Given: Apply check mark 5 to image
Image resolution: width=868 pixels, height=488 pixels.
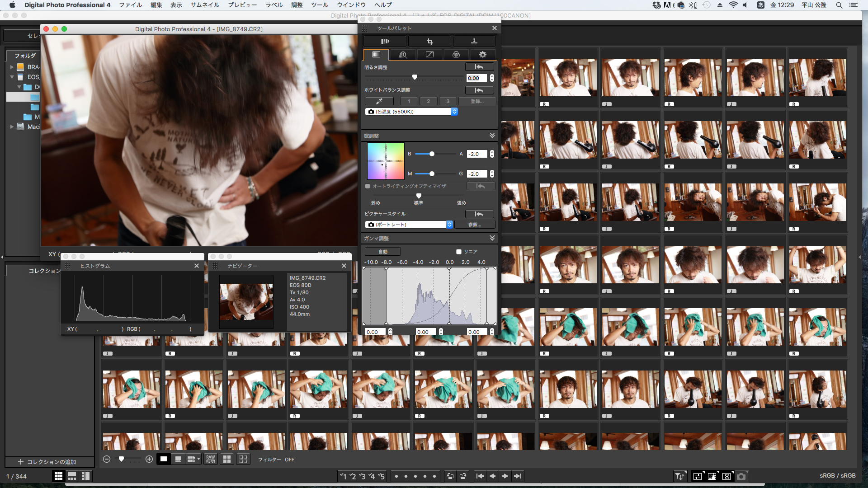Looking at the screenshot, I should pos(381,476).
